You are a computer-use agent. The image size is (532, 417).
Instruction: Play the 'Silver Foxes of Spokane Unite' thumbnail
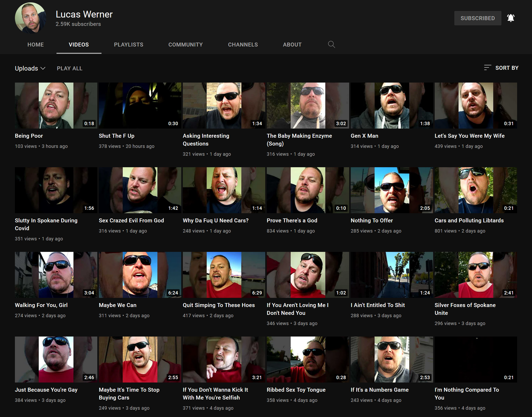(476, 275)
